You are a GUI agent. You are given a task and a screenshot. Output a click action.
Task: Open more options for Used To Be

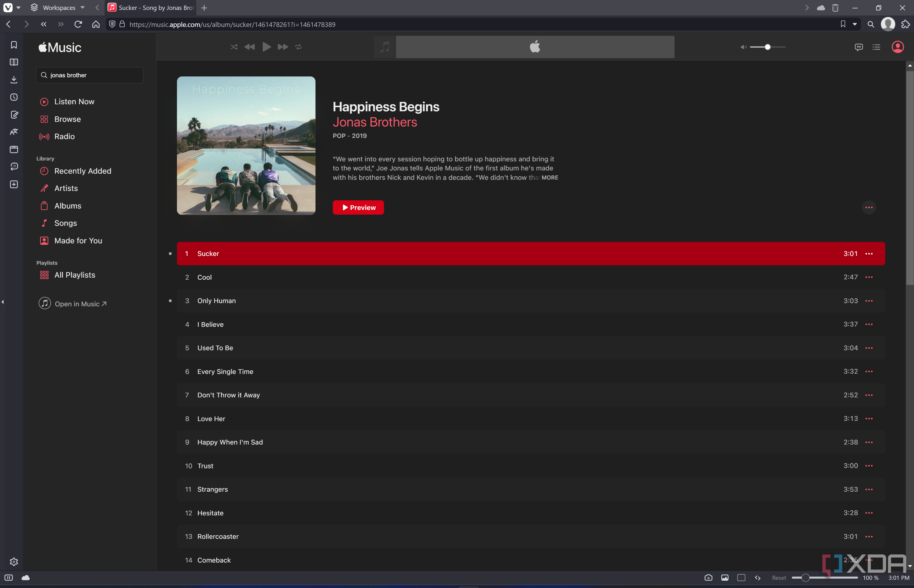click(869, 348)
